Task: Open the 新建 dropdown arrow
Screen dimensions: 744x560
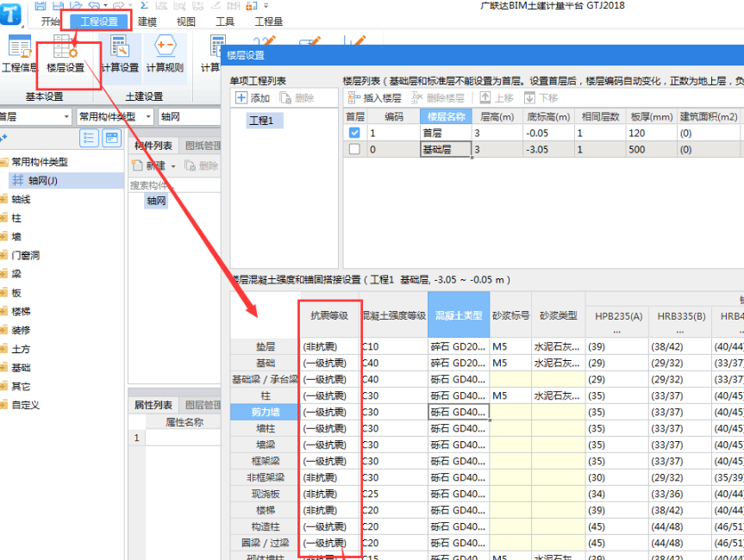Action: pos(173,166)
